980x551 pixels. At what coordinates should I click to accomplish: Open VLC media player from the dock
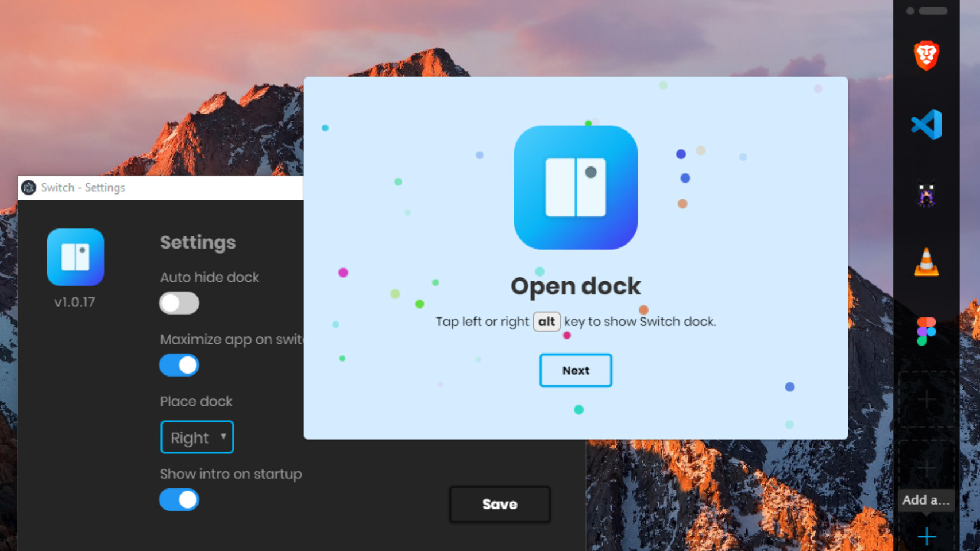pos(926,263)
